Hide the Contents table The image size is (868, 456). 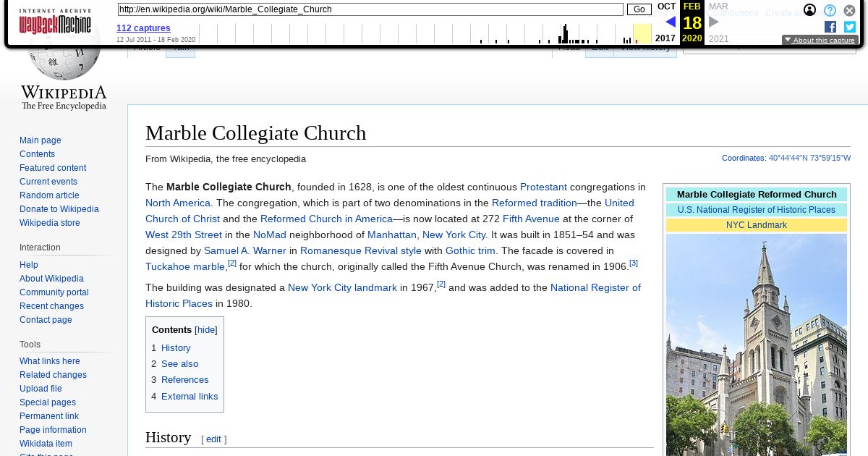(x=206, y=329)
